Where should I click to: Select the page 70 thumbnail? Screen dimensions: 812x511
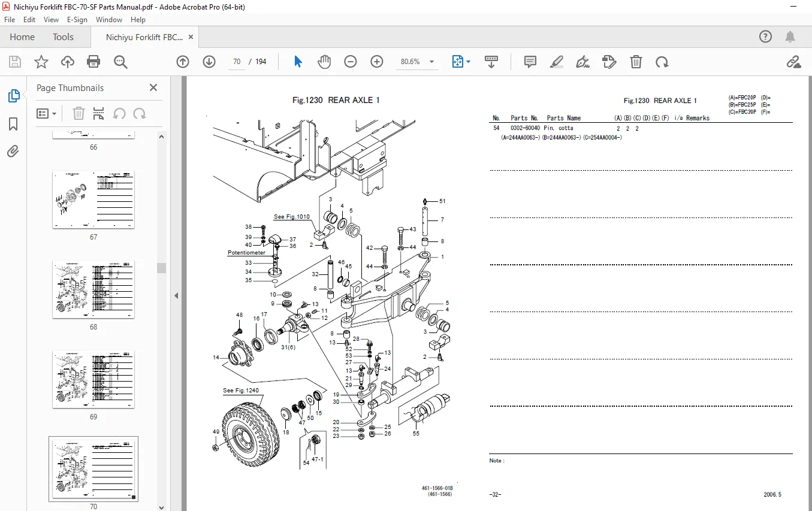93,469
